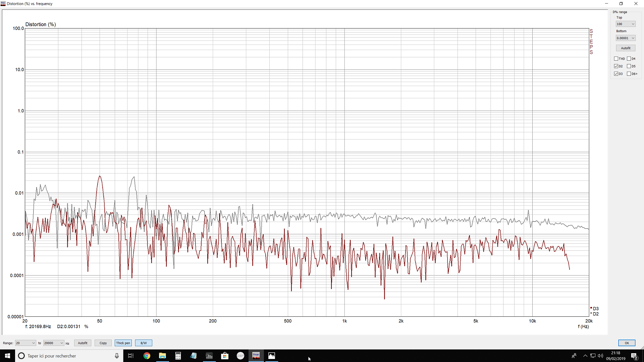Open the DSP app from the taskbar
This screenshot has height=362, width=644.
[240, 356]
